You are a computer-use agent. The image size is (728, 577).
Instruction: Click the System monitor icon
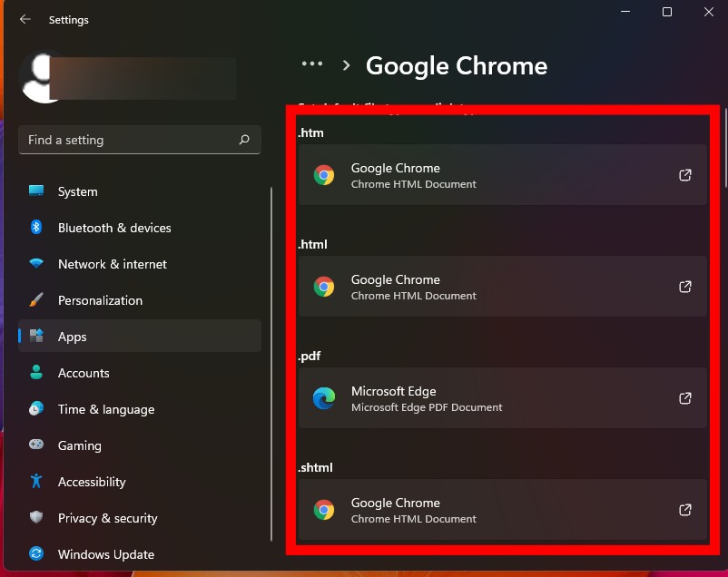coord(36,191)
